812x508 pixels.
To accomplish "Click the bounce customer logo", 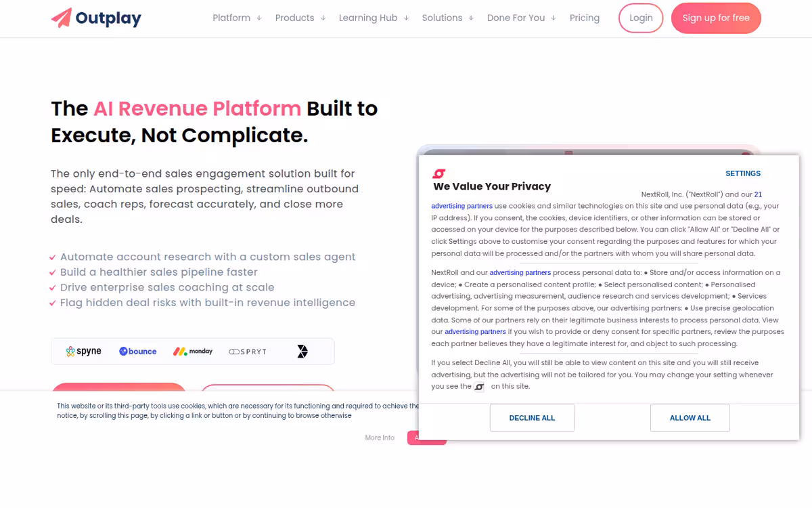I will point(138,351).
